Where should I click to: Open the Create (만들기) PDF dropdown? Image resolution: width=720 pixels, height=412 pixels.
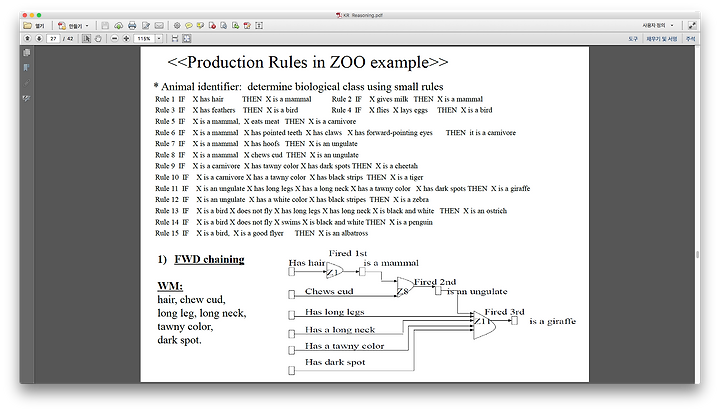[x=73, y=26]
